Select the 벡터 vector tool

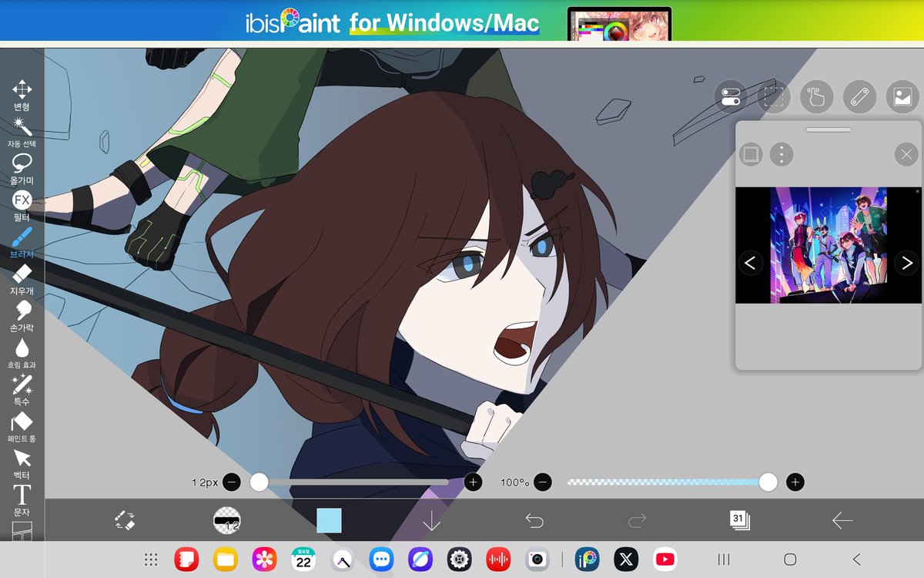click(22, 464)
